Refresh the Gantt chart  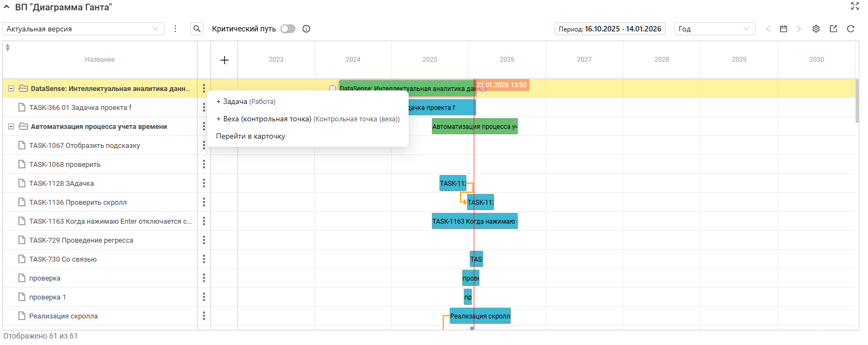[851, 29]
